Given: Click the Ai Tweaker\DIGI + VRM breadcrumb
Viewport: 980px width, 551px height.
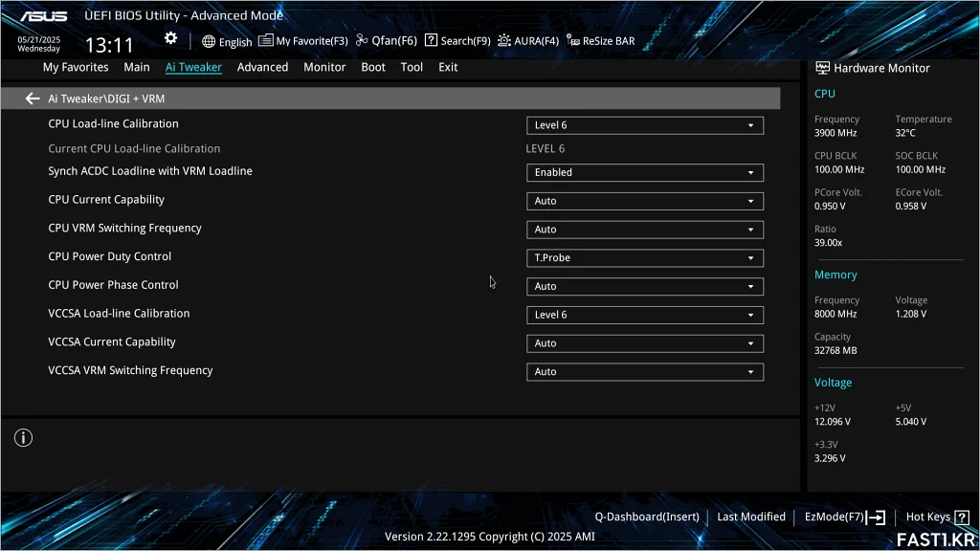Looking at the screenshot, I should coord(106,99).
